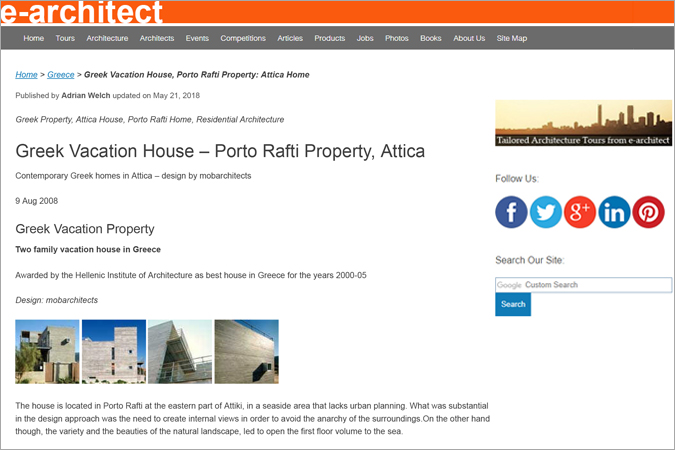
Task: Click the date 9 Aug 2008
Action: coord(37,201)
